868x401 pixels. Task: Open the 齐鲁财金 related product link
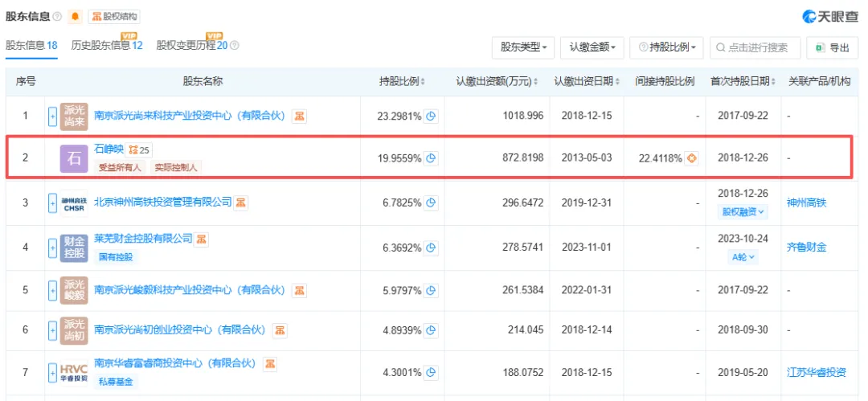click(806, 247)
